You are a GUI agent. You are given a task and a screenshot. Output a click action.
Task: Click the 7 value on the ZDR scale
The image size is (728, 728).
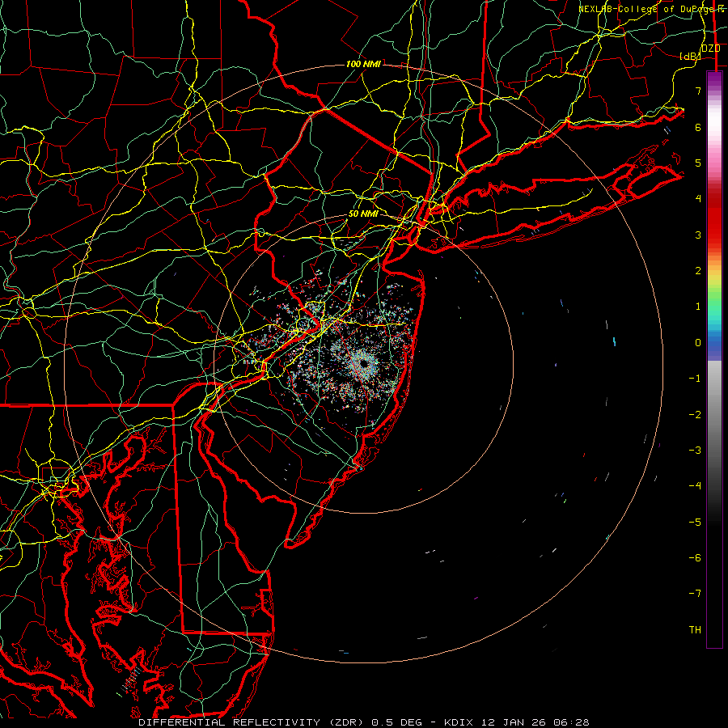coord(698,91)
